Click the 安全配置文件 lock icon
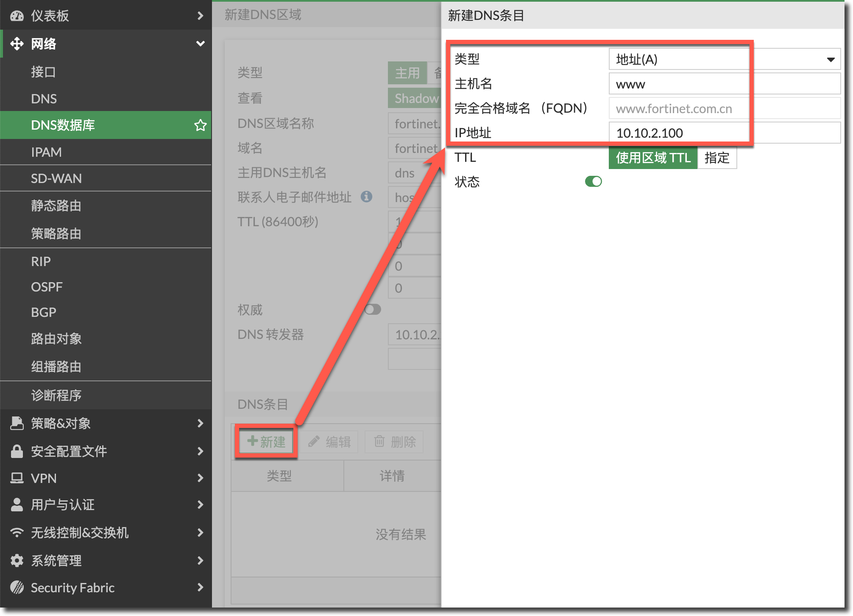Viewport: 853px width, 616px height. tap(17, 451)
